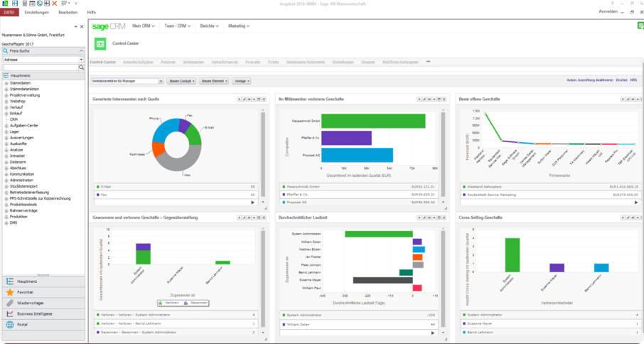644x344 pixels.
Task: Edit the Cross-Selling-Geschäfte widget with pencil icon
Action: [x=628, y=217]
